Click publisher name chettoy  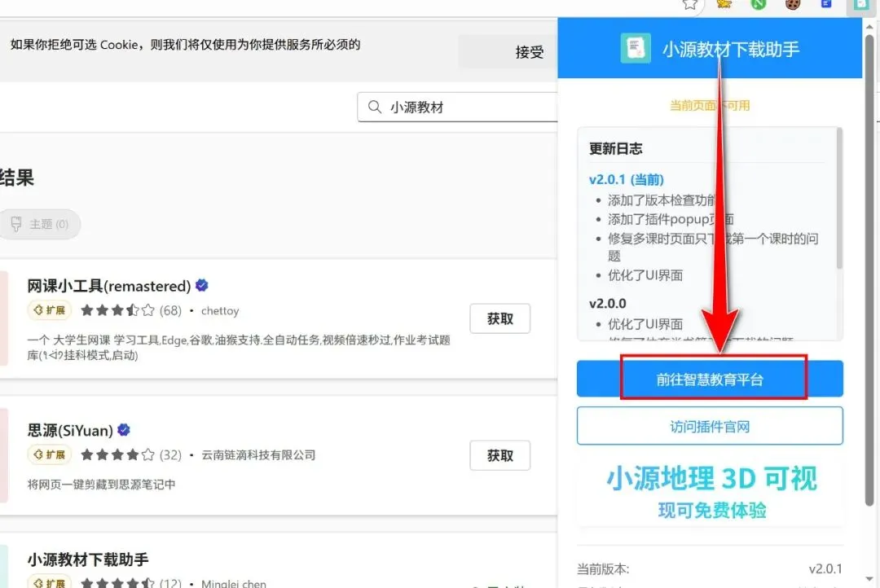pos(220,311)
